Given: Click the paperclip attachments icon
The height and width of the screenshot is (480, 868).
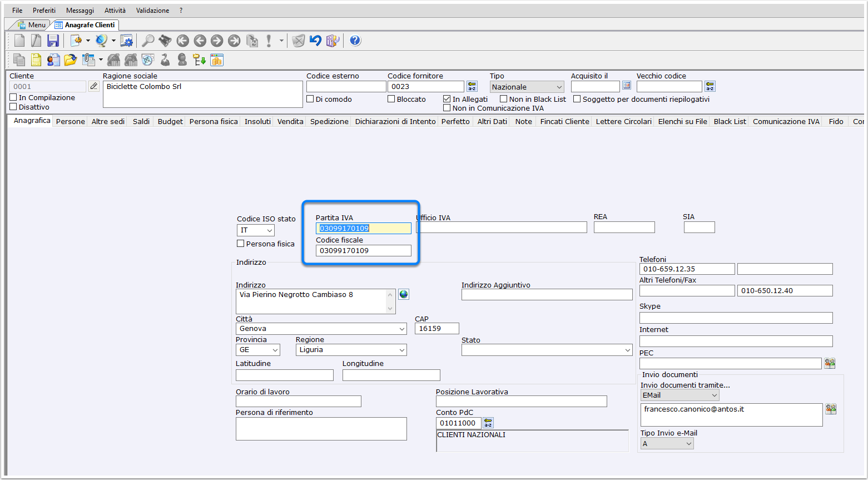Looking at the screenshot, I should (x=89, y=60).
